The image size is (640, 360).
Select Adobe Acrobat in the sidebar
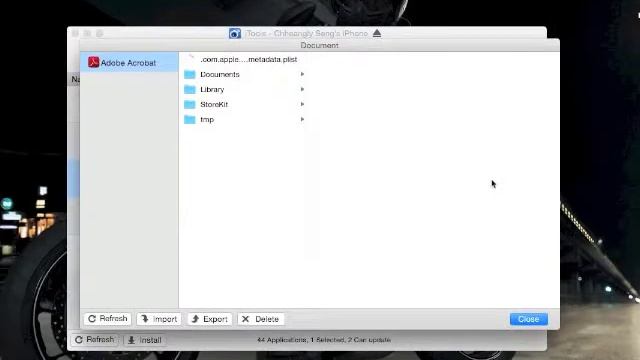tap(129, 62)
